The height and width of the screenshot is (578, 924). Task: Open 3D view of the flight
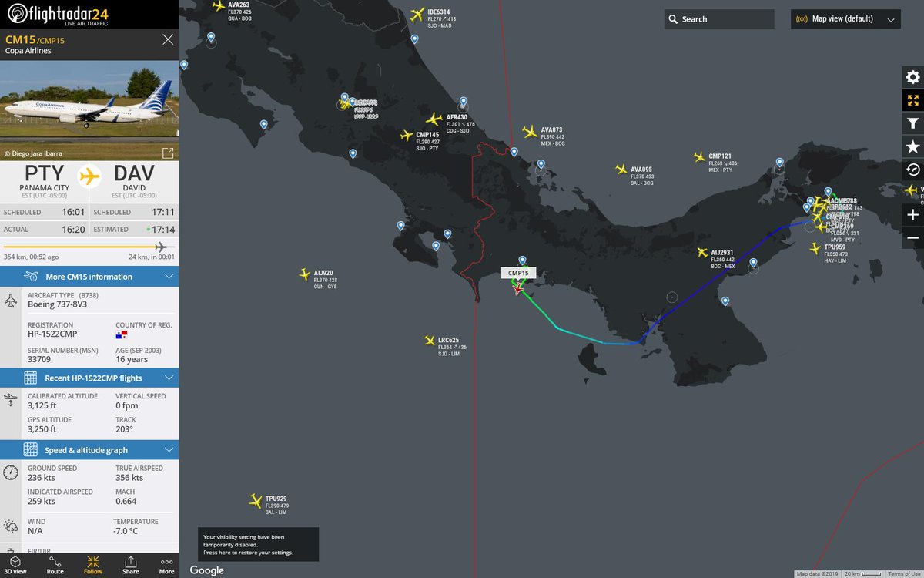(15, 566)
